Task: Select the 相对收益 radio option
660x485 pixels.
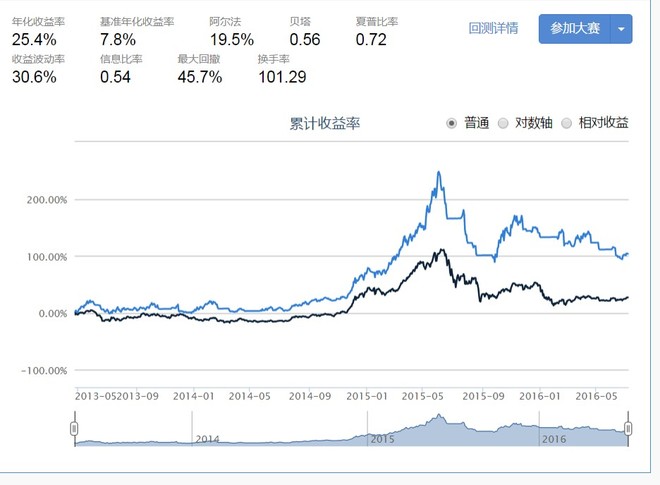Action: coord(567,123)
